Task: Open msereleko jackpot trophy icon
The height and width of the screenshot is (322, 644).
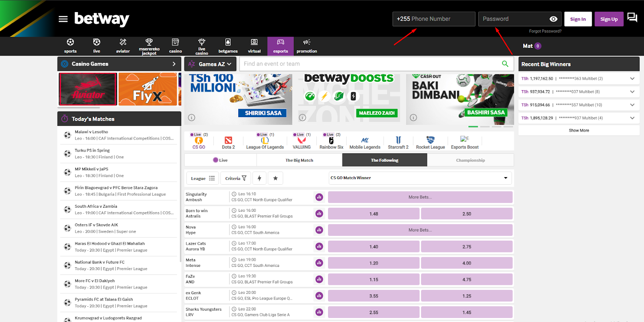Action: (149, 42)
